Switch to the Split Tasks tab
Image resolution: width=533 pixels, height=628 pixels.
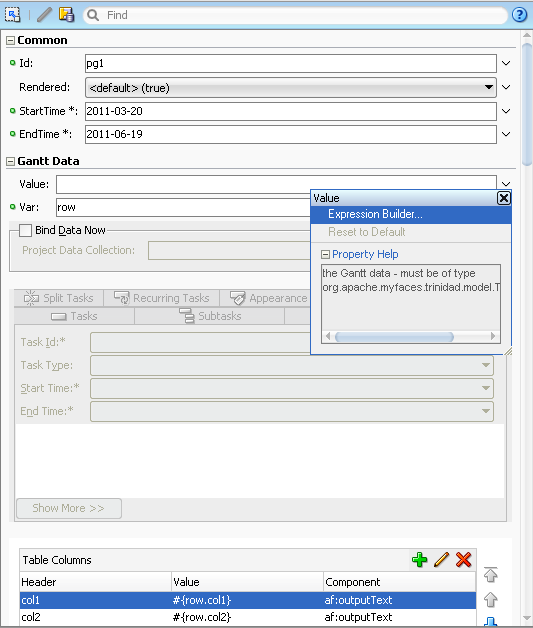pyautogui.click(x=59, y=298)
